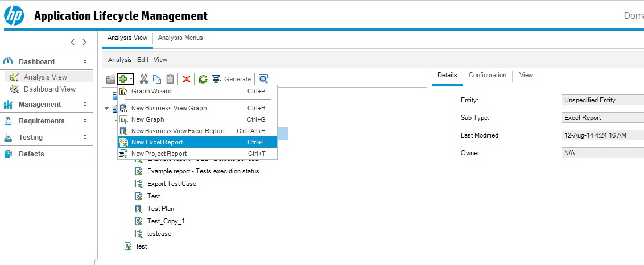The image size is (644, 265).
Task: Open the Configuration tab
Action: (x=488, y=76)
